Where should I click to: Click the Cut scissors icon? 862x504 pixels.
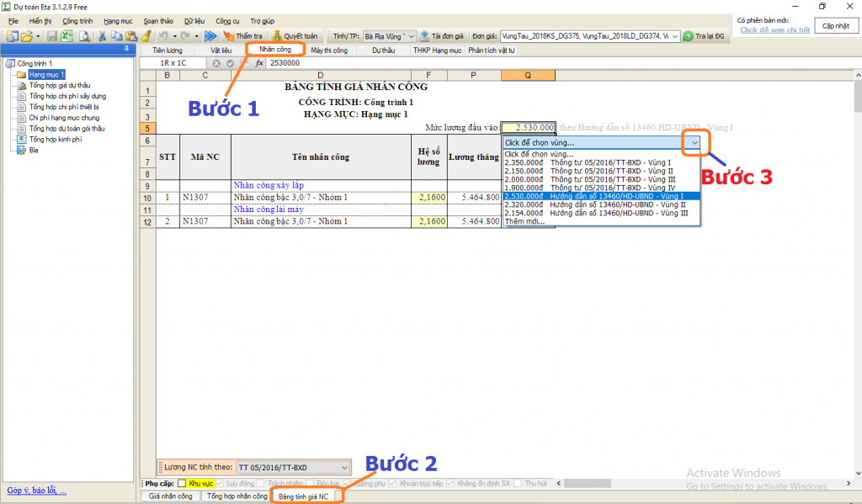(102, 36)
